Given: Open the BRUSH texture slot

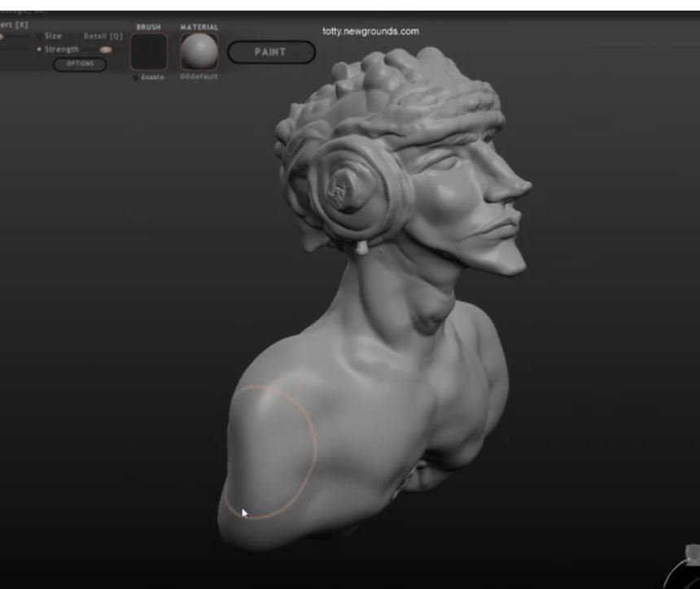Looking at the screenshot, I should [x=149, y=51].
